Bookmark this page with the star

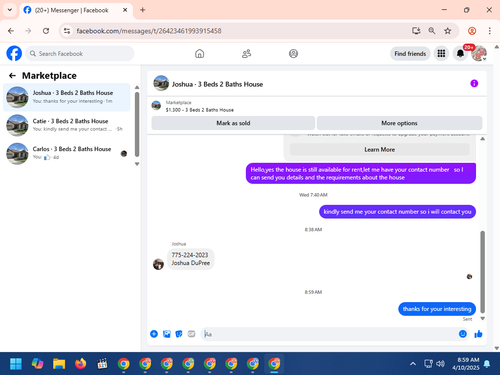[448, 31]
